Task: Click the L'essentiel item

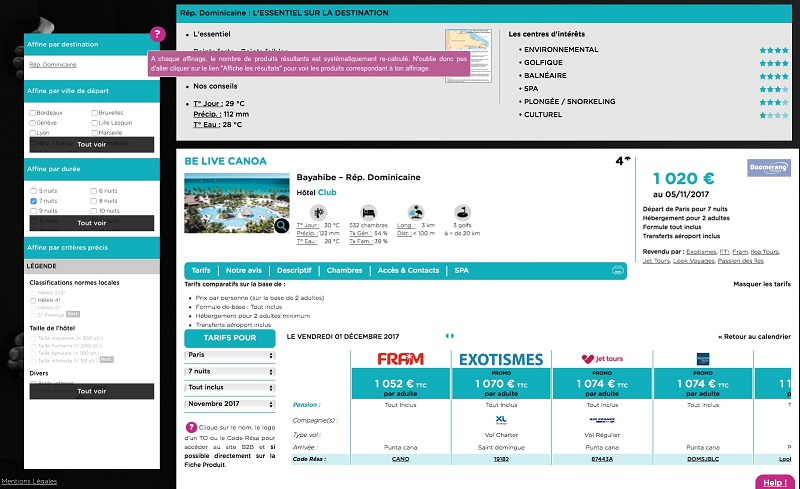Action: coord(212,34)
